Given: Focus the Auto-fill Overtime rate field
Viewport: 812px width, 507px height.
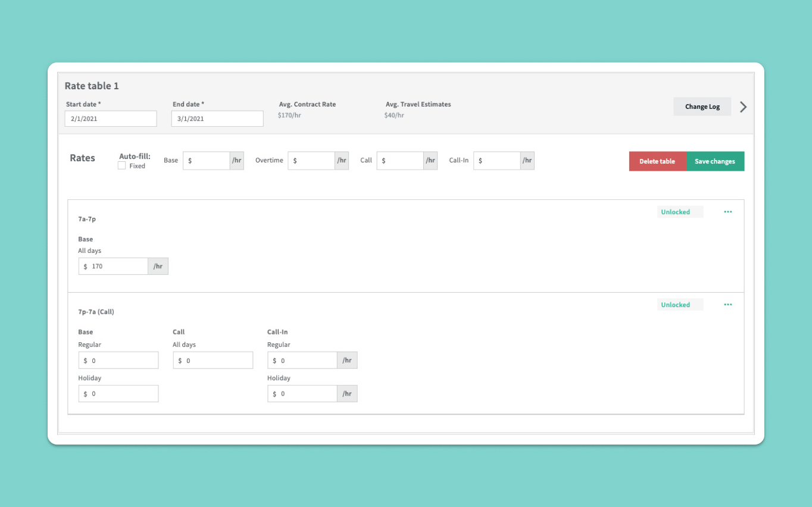Looking at the screenshot, I should [311, 161].
